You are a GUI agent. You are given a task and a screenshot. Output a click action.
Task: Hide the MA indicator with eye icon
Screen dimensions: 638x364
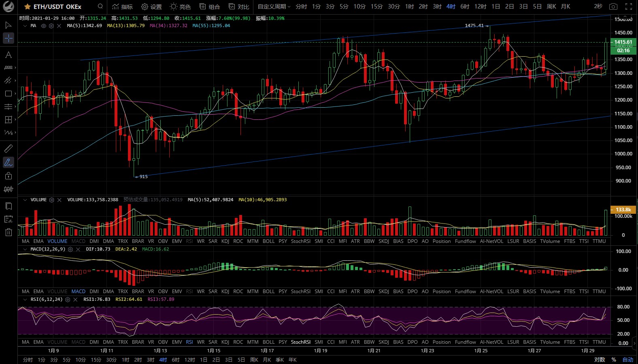pyautogui.click(x=43, y=26)
